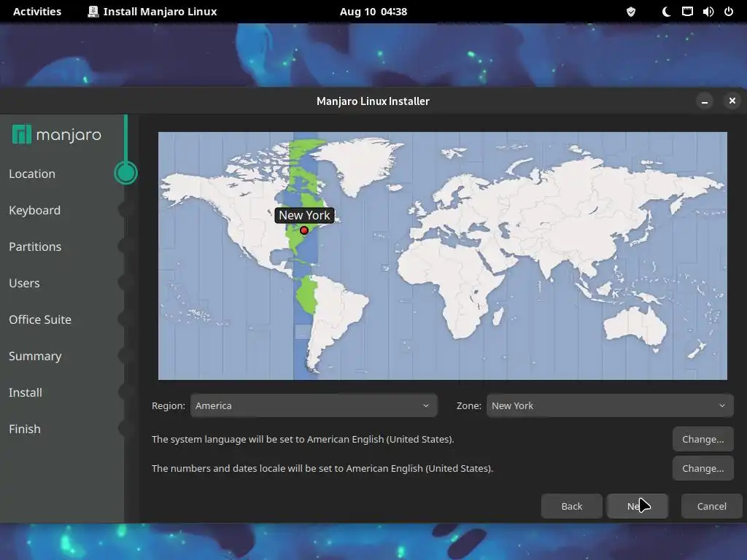Open the Region dropdown showing America
Viewport: 747px width, 560px height.
tap(314, 405)
